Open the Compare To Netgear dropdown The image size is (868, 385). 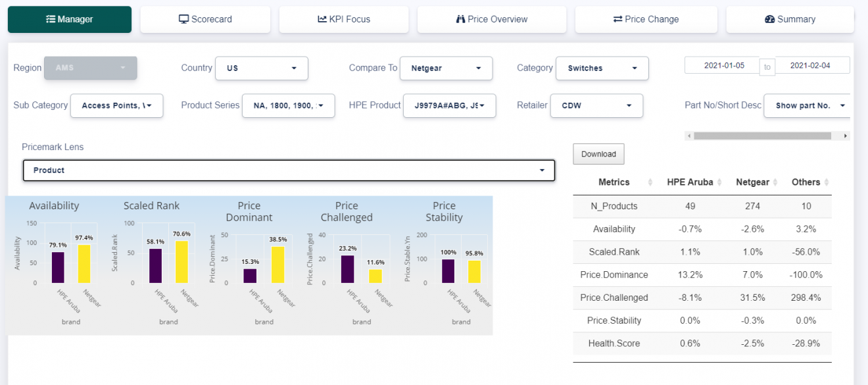[x=446, y=68]
